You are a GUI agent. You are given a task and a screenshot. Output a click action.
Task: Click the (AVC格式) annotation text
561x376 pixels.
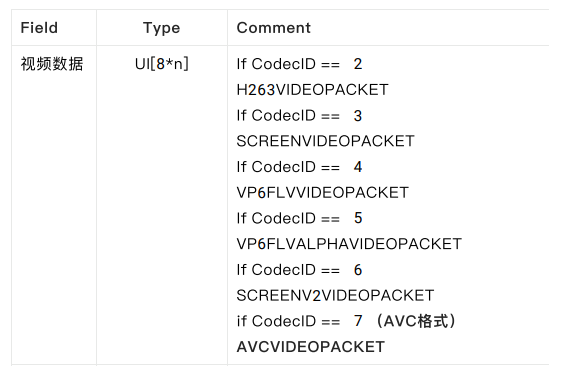pyautogui.click(x=416, y=321)
